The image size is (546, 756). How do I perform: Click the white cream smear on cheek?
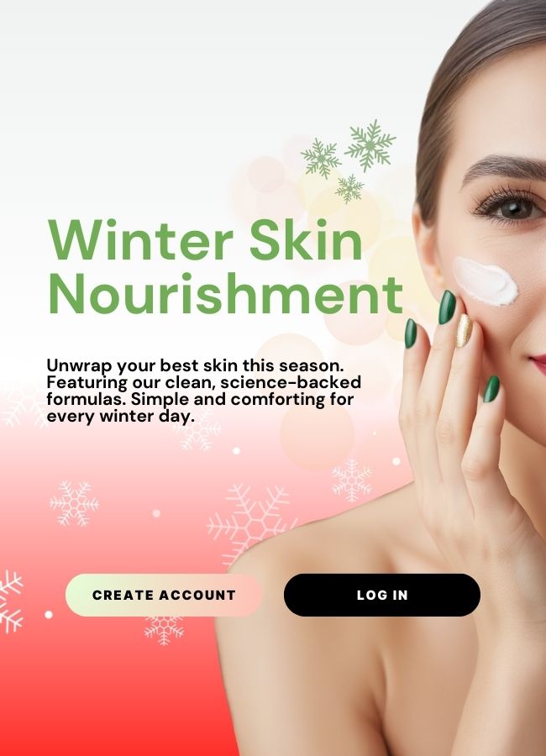click(x=485, y=281)
